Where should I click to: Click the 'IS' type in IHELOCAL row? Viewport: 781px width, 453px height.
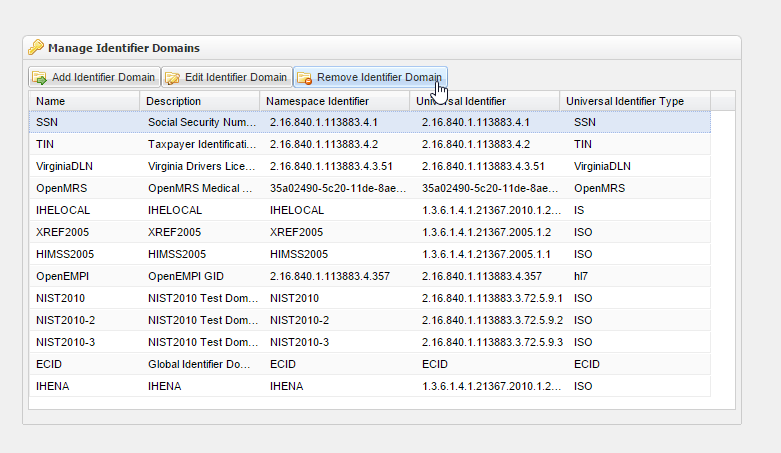point(579,210)
